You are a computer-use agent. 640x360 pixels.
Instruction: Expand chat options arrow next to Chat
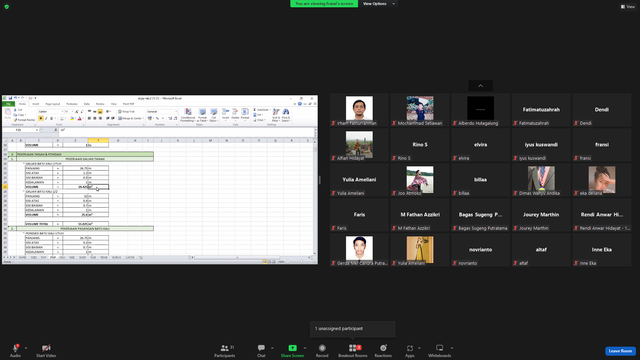(272, 348)
